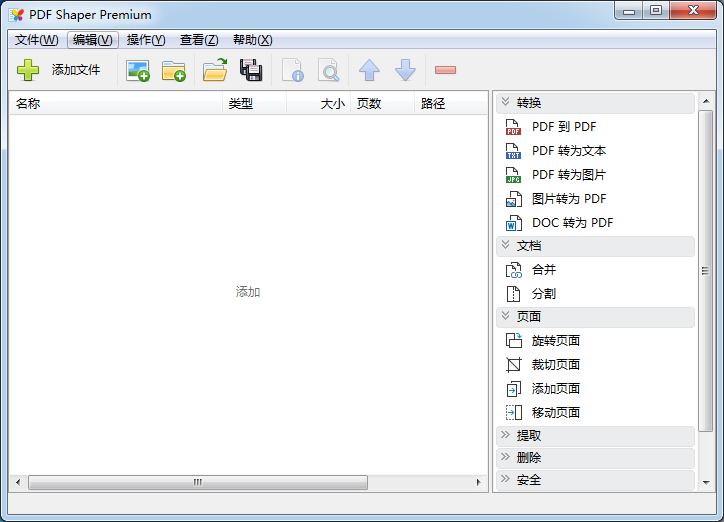Click the PDF Shaper app logo in title bar
This screenshot has height=522, width=724.
pyautogui.click(x=16, y=15)
